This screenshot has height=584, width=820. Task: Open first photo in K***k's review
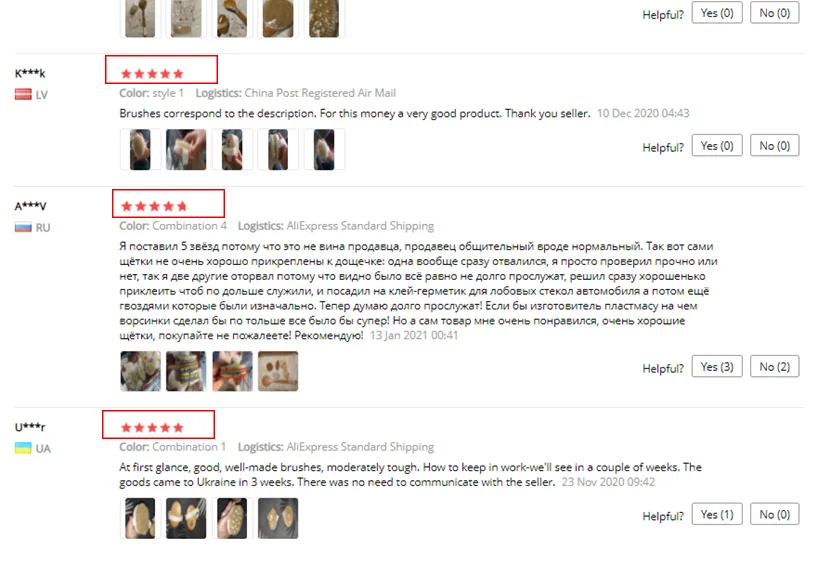click(x=140, y=150)
